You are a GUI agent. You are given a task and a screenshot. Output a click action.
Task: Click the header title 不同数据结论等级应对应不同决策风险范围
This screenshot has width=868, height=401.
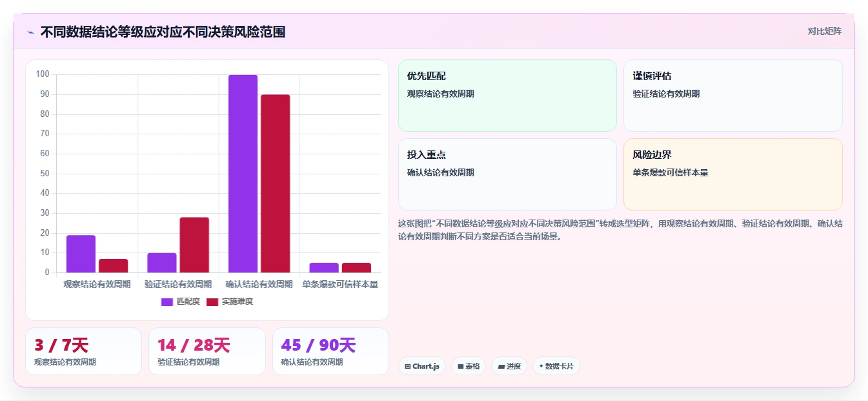point(163,32)
